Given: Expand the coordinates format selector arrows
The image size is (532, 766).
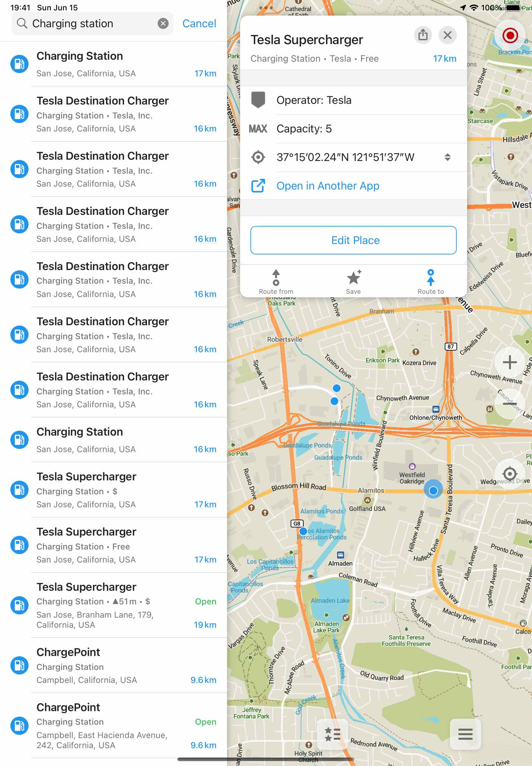Looking at the screenshot, I should pyautogui.click(x=447, y=157).
